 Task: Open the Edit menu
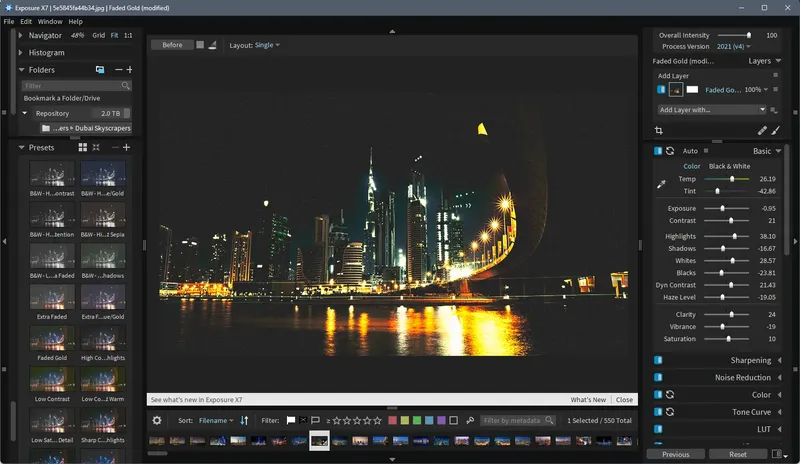(x=26, y=21)
